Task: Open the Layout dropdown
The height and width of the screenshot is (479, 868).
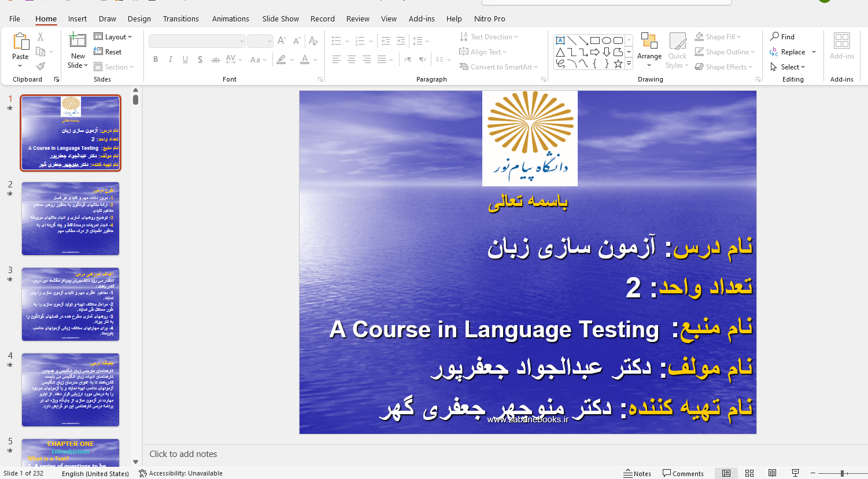Action: 113,36
